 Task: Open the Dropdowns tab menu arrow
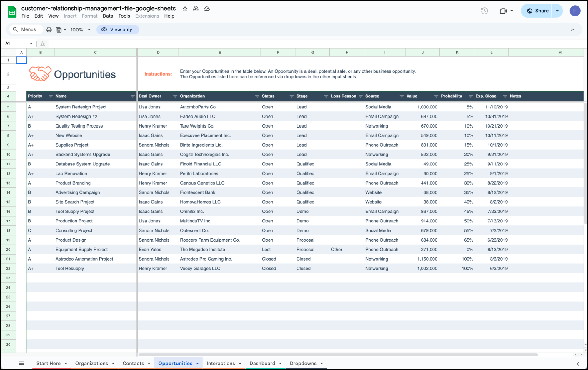tap(322, 364)
